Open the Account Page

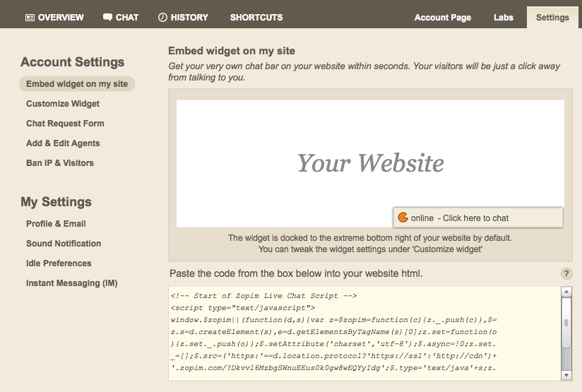(442, 18)
